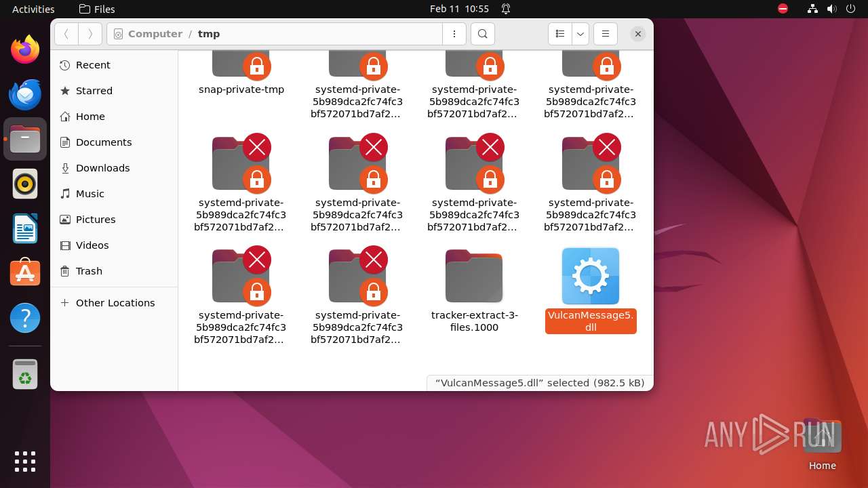Open Starred in the sidebar
This screenshot has height=488, width=868.
pos(114,91)
